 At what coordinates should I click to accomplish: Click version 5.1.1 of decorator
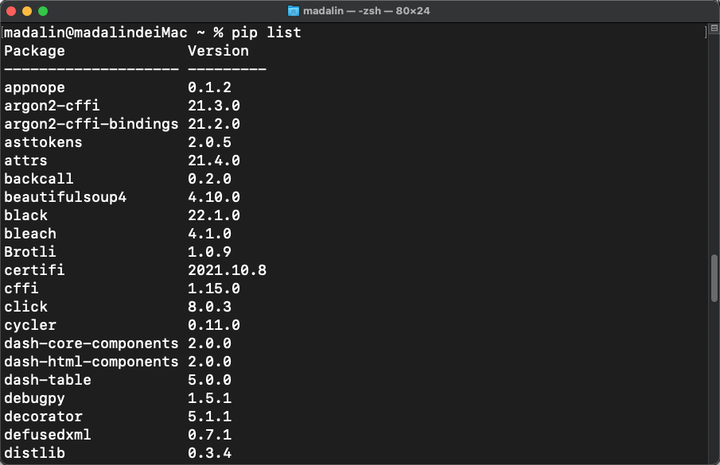[209, 416]
